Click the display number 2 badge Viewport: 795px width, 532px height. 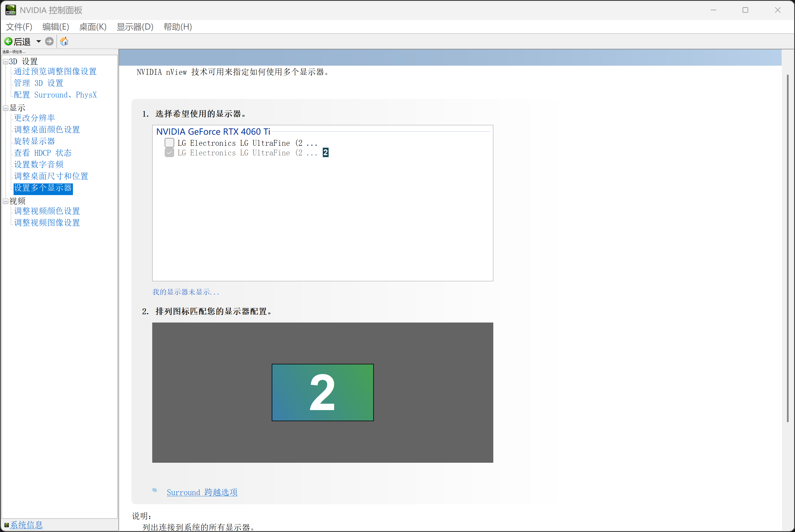[325, 153]
